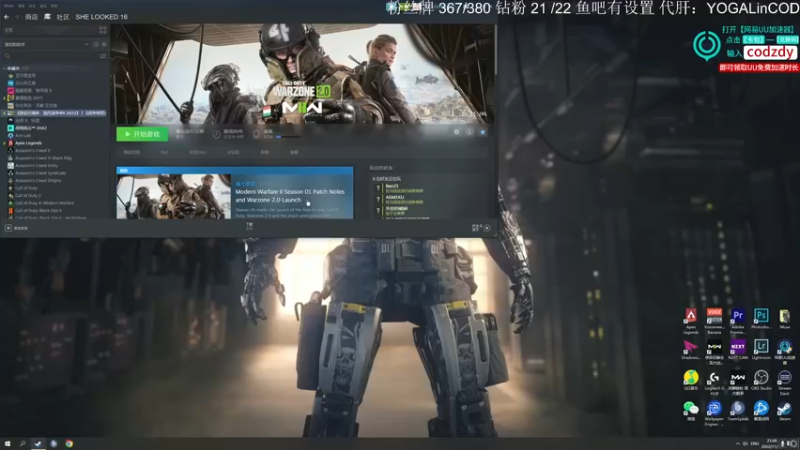Select Assassin's Creed Syndicate in library

point(37,173)
